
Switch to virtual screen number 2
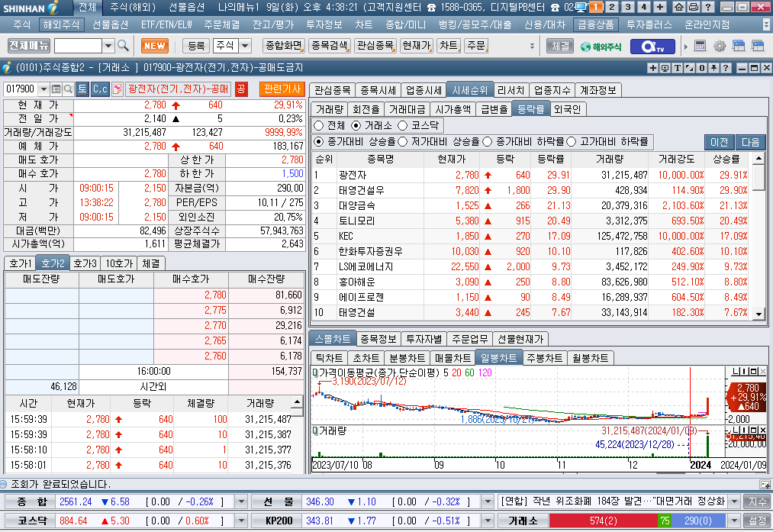[612, 7]
